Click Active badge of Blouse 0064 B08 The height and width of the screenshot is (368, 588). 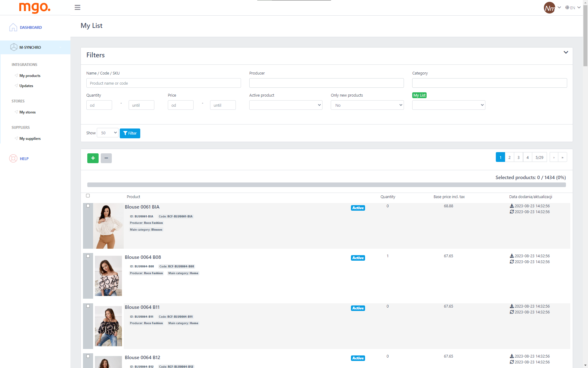pyautogui.click(x=358, y=258)
